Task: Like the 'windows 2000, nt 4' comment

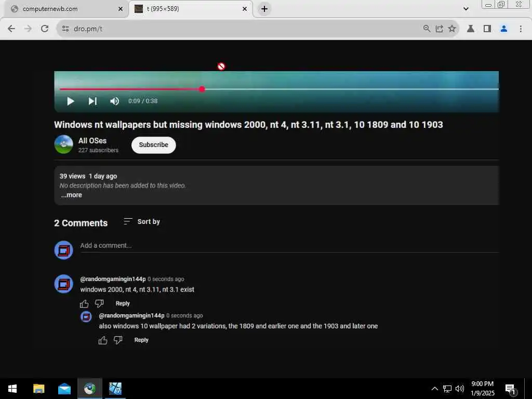Action: coord(84,303)
